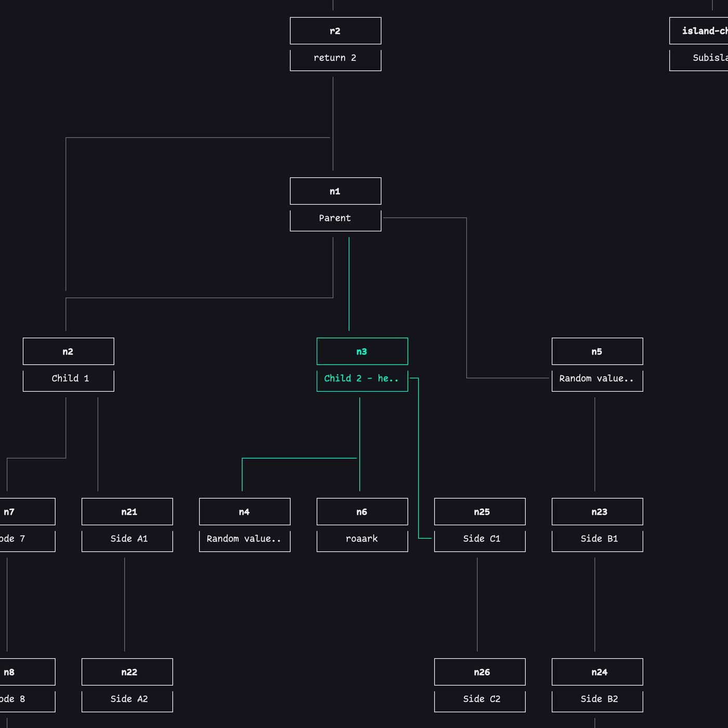Select the n5 'Random value..' node
Image resolution: width=728 pixels, height=728 pixels.
point(597,351)
